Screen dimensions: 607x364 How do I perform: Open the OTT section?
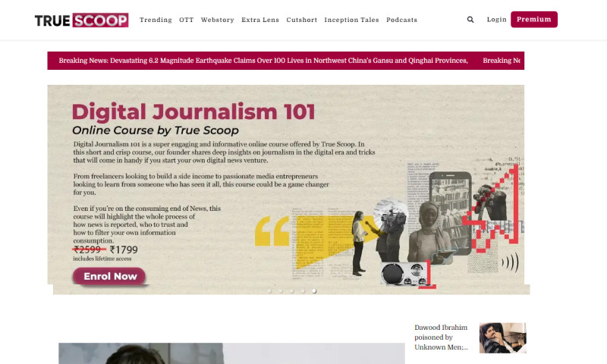click(186, 20)
